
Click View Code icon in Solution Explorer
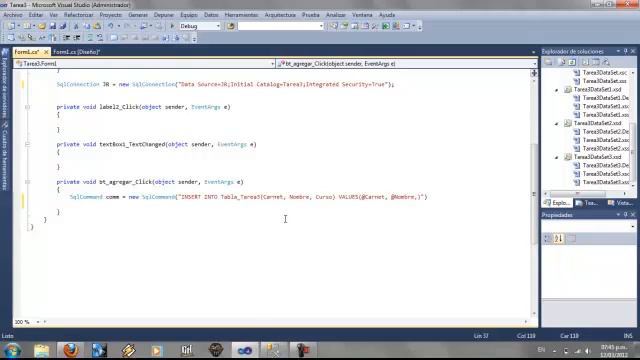(585, 62)
